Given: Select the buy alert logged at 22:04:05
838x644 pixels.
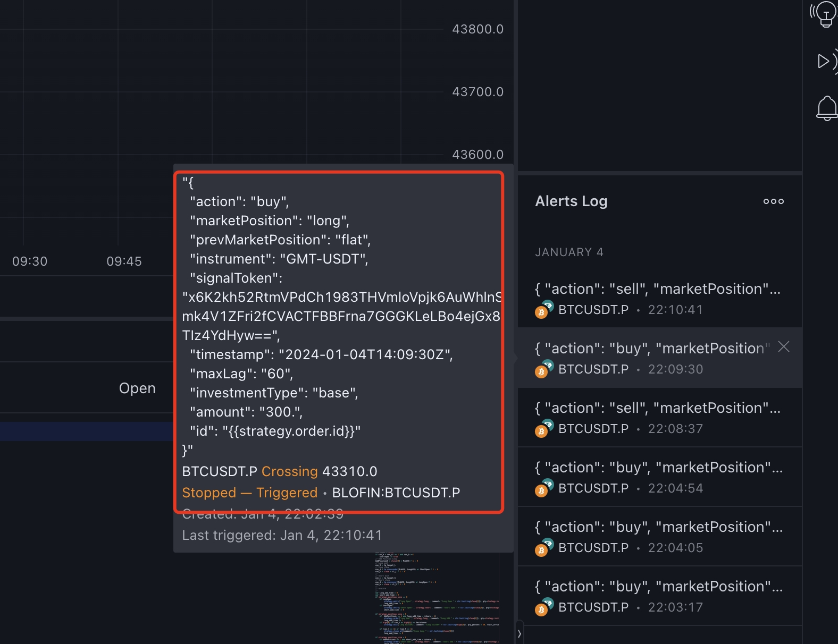Looking at the screenshot, I should (660, 536).
